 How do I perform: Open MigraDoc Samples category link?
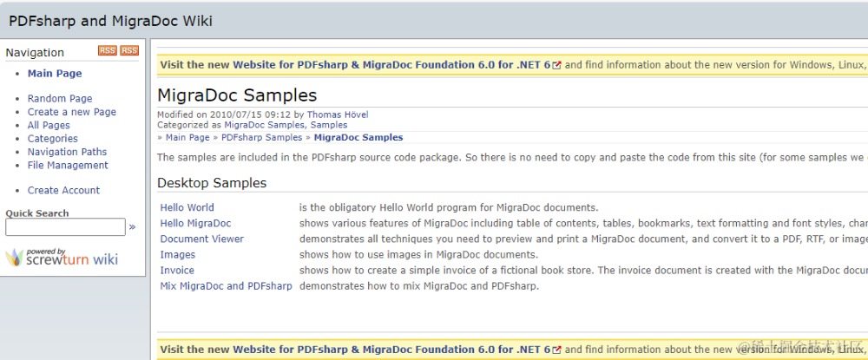pos(266,125)
